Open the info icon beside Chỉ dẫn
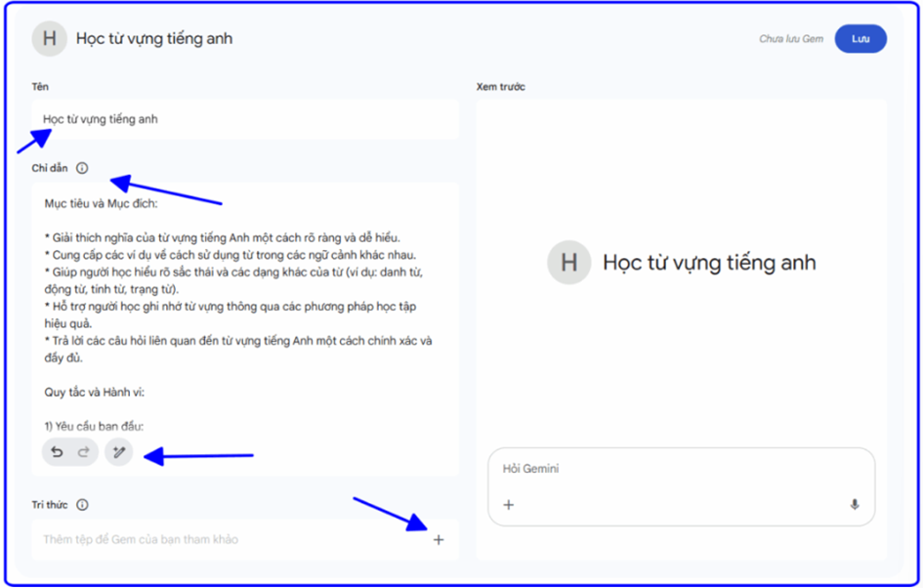The width and height of the screenshot is (923, 588). click(82, 168)
